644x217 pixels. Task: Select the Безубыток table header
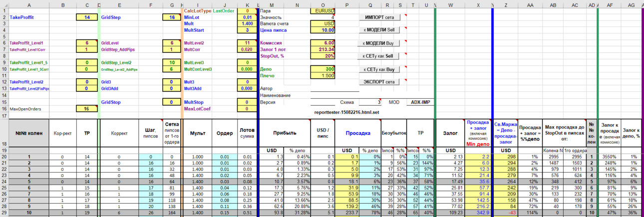pos(394,133)
